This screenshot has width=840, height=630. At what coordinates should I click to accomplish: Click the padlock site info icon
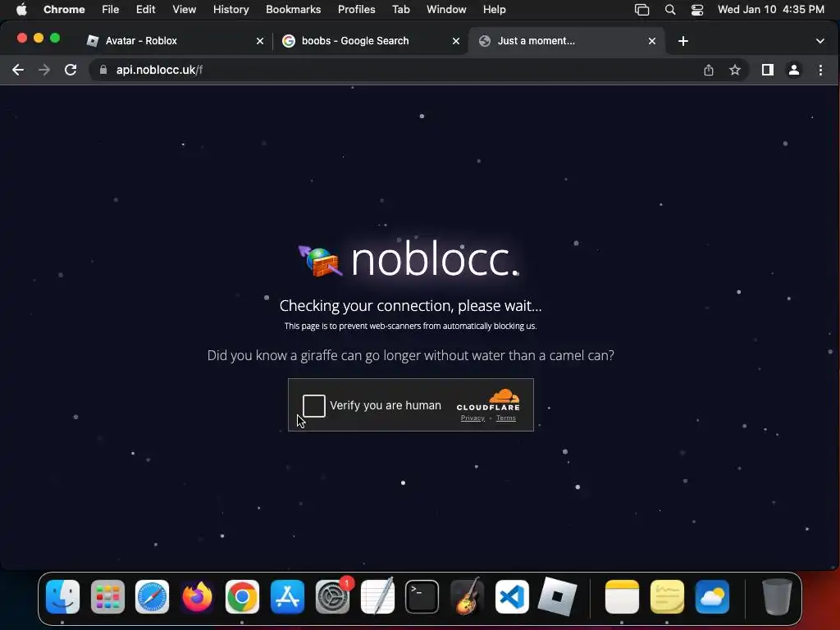[x=103, y=71]
